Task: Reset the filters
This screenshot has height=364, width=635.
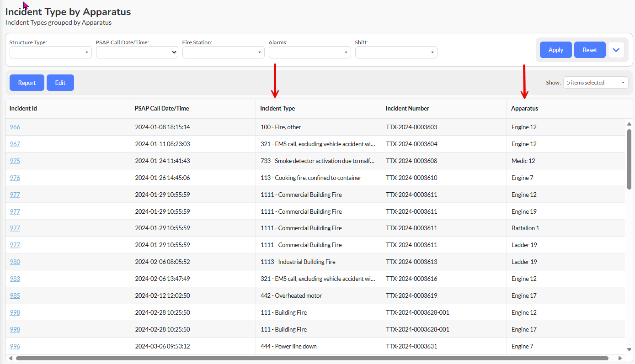Action: pos(589,50)
